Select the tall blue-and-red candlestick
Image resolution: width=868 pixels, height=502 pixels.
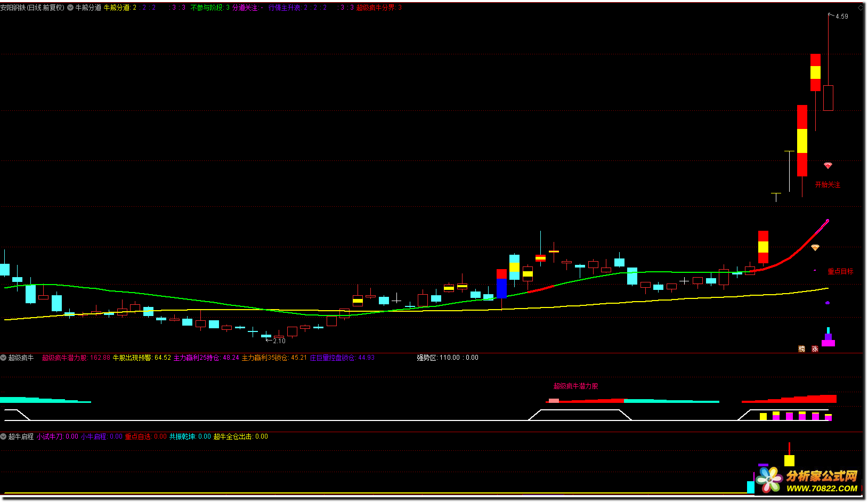pos(501,284)
